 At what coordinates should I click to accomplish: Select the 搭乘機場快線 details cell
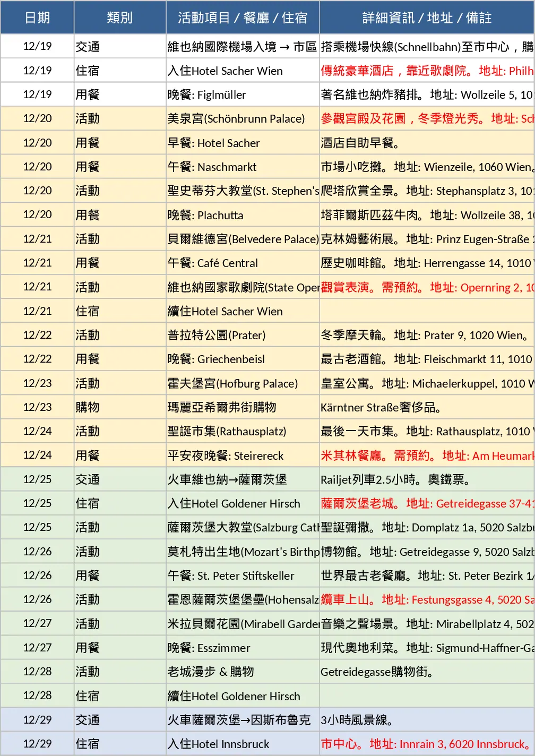coord(427,47)
